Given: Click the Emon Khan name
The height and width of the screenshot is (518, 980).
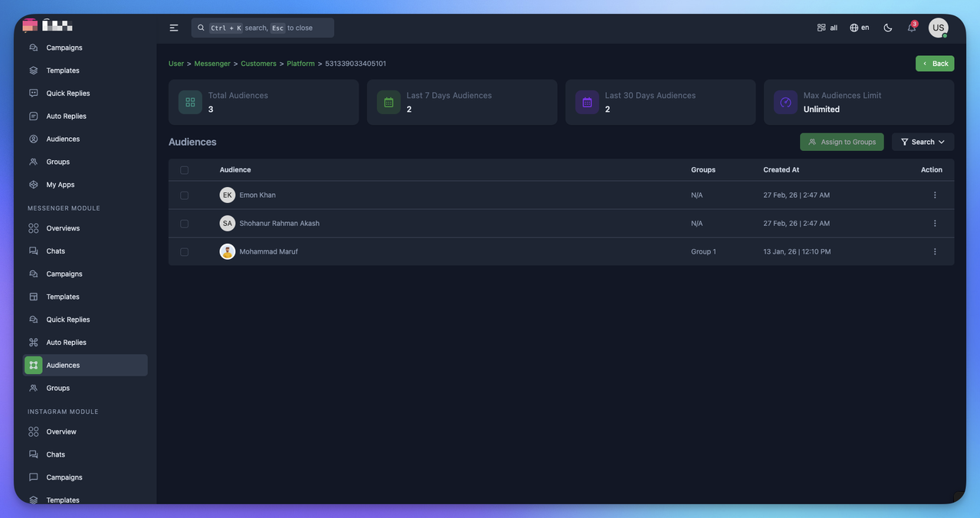Looking at the screenshot, I should point(257,195).
